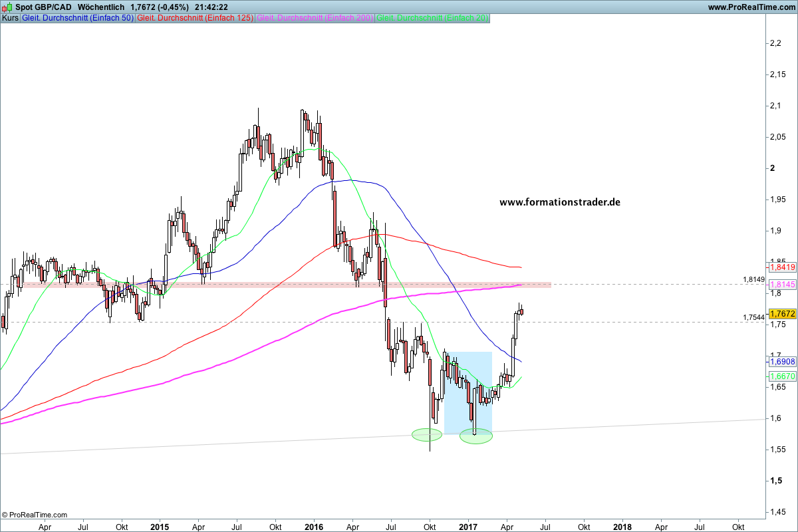Select the left green ellipse marking the October low

426,435
